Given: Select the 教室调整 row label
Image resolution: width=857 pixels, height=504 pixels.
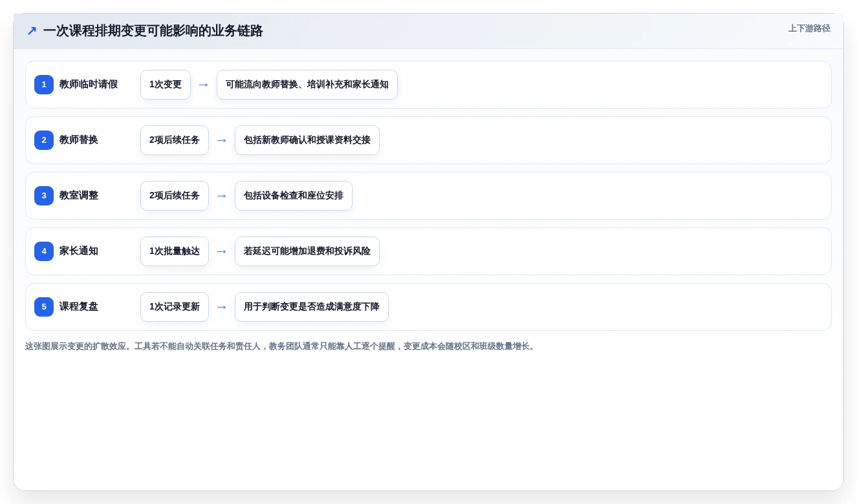Looking at the screenshot, I should [79, 196].
